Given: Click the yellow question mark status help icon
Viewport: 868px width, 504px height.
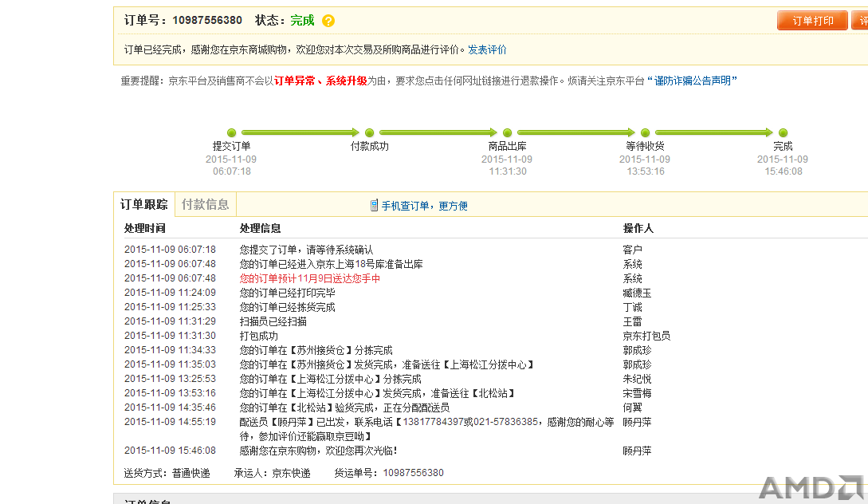Looking at the screenshot, I should pos(328,21).
